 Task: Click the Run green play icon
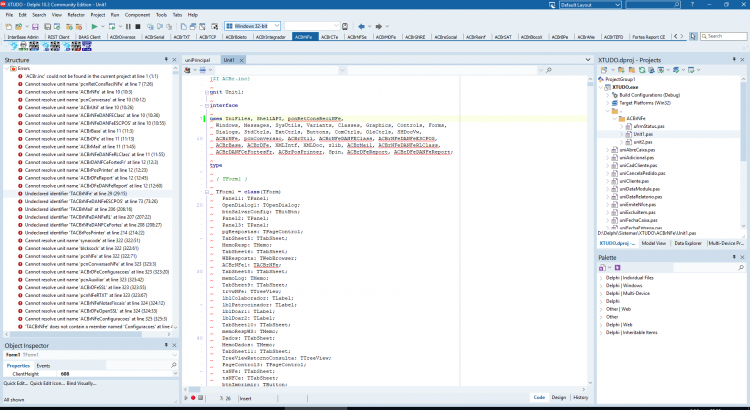point(95,26)
